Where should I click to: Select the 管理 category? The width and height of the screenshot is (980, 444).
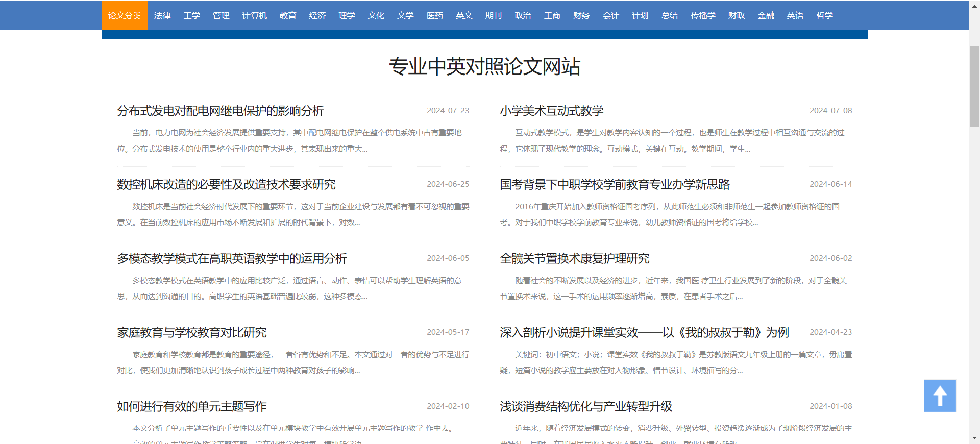point(221,15)
